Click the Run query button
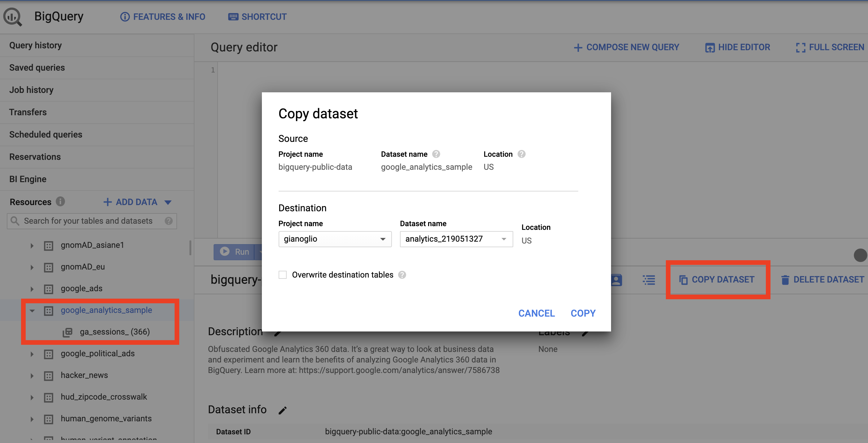The height and width of the screenshot is (443, 868). (x=235, y=252)
